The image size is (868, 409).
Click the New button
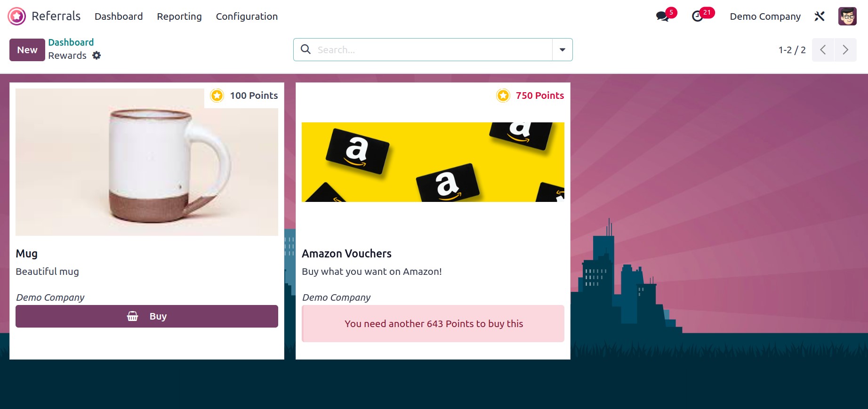(27, 50)
